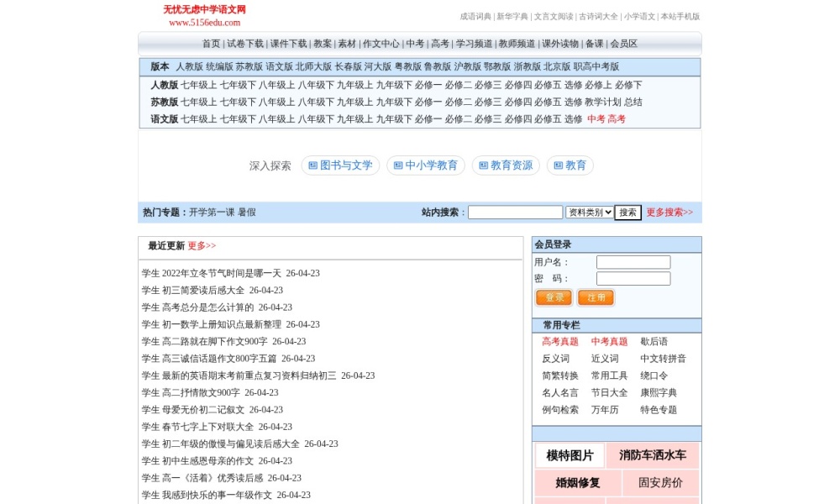Open 康熙字典 in 常用专栏

click(x=659, y=392)
